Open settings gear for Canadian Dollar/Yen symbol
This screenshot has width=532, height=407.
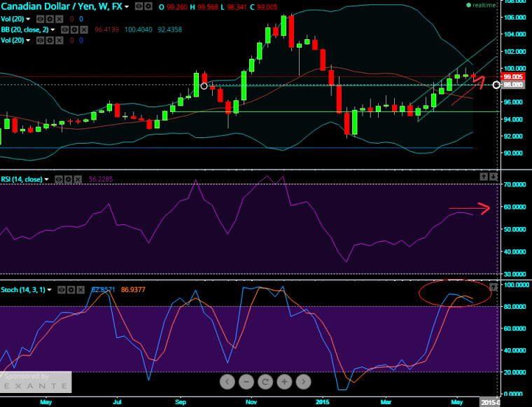(148, 6)
